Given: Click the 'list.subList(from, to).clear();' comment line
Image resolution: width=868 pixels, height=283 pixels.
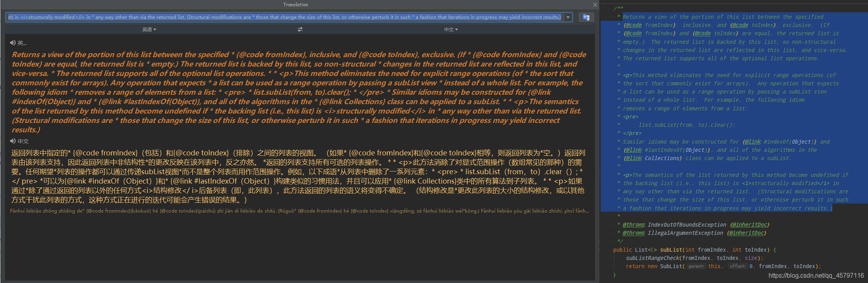Looking at the screenshot, I should tap(687, 125).
